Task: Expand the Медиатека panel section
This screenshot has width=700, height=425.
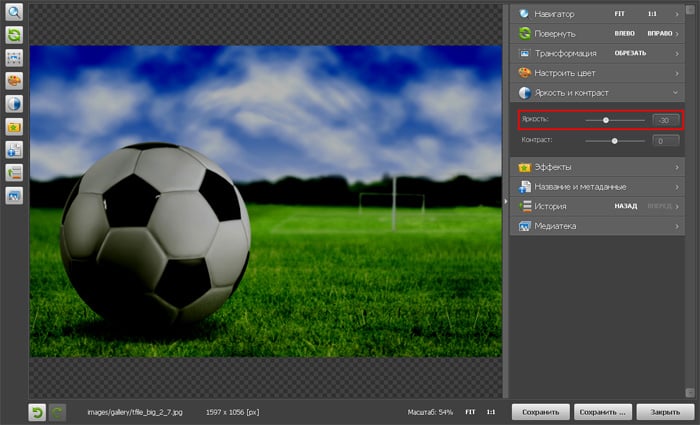Action: click(600, 226)
